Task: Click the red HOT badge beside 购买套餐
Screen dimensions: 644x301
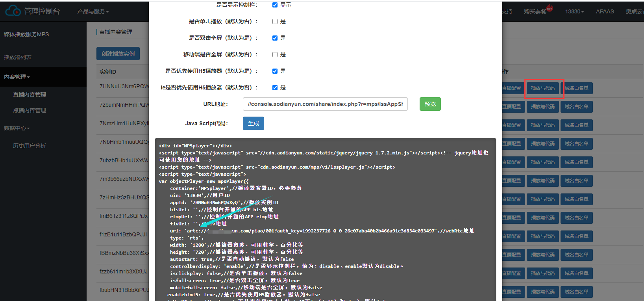Action: coord(550,8)
